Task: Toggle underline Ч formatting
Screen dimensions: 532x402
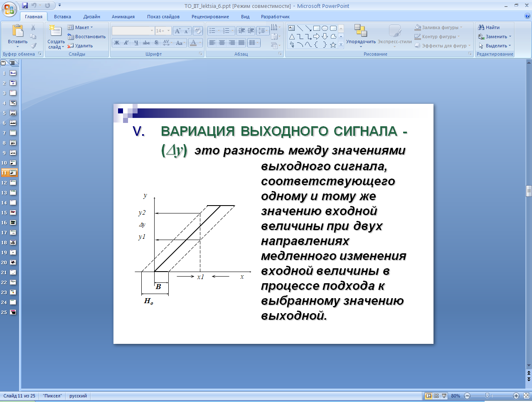Action: tap(136, 43)
